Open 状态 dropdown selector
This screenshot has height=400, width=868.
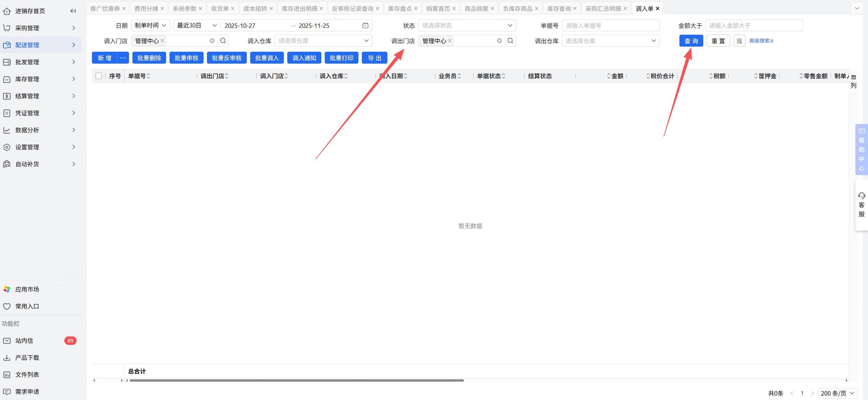click(x=467, y=26)
